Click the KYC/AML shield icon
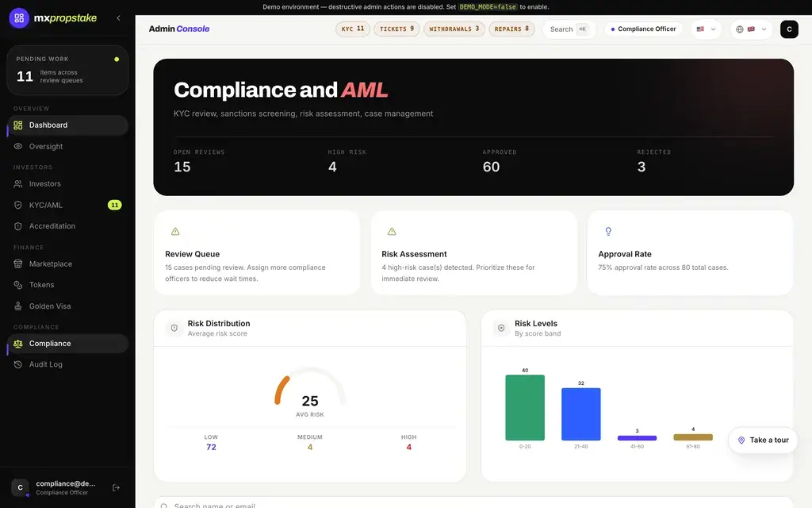 [x=18, y=206]
